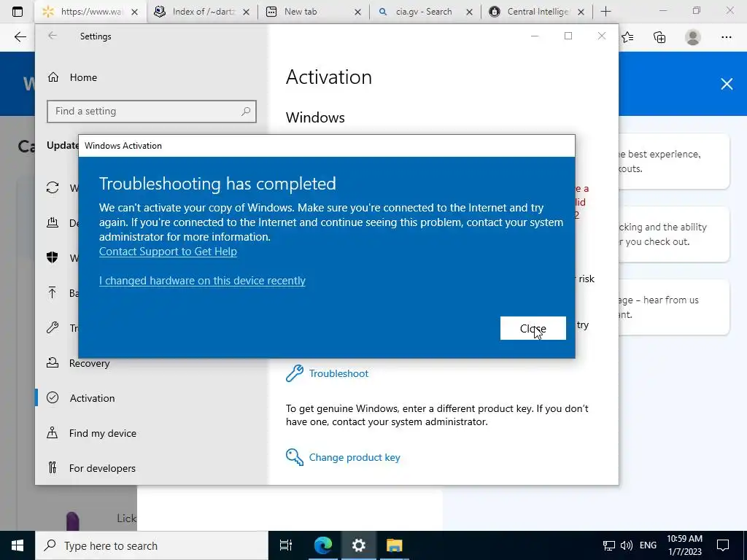Click the Home house icon in Settings
The image size is (747, 560).
[53, 77]
